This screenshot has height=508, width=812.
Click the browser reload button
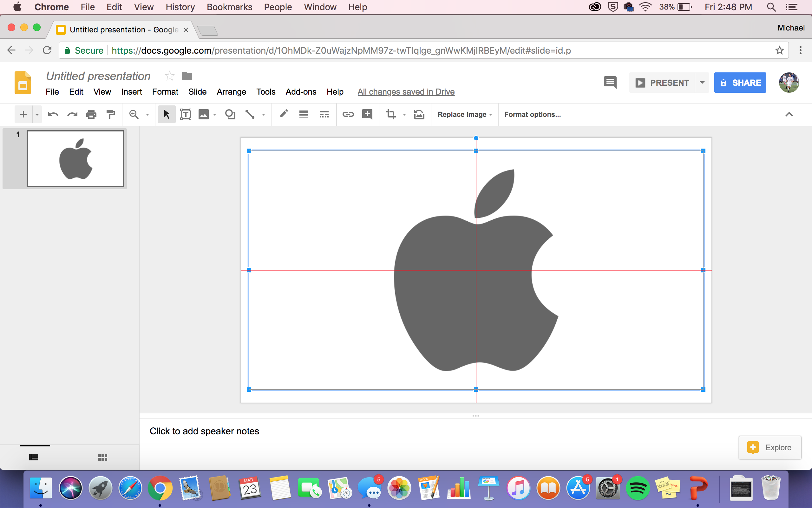47,50
